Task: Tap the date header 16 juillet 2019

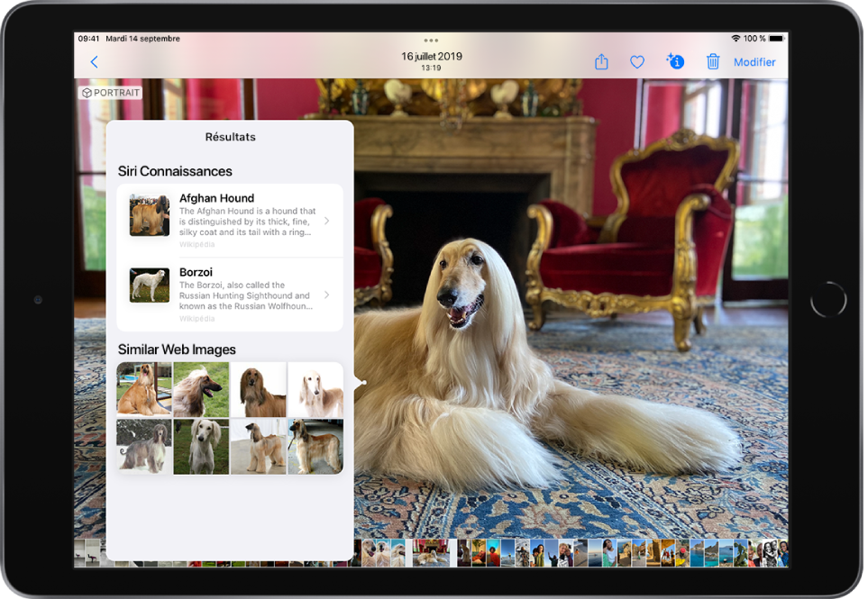Action: [x=430, y=54]
